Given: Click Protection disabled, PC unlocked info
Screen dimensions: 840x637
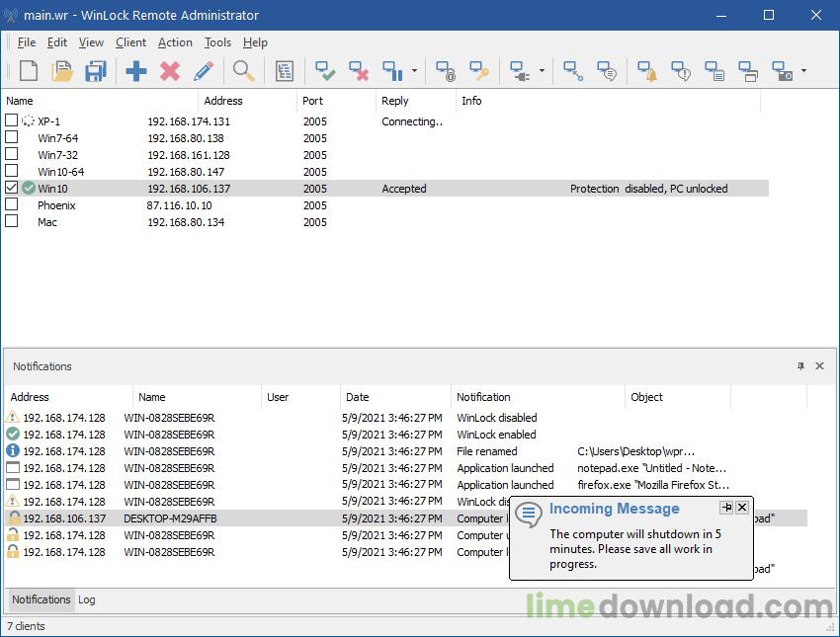Looking at the screenshot, I should coord(648,189).
